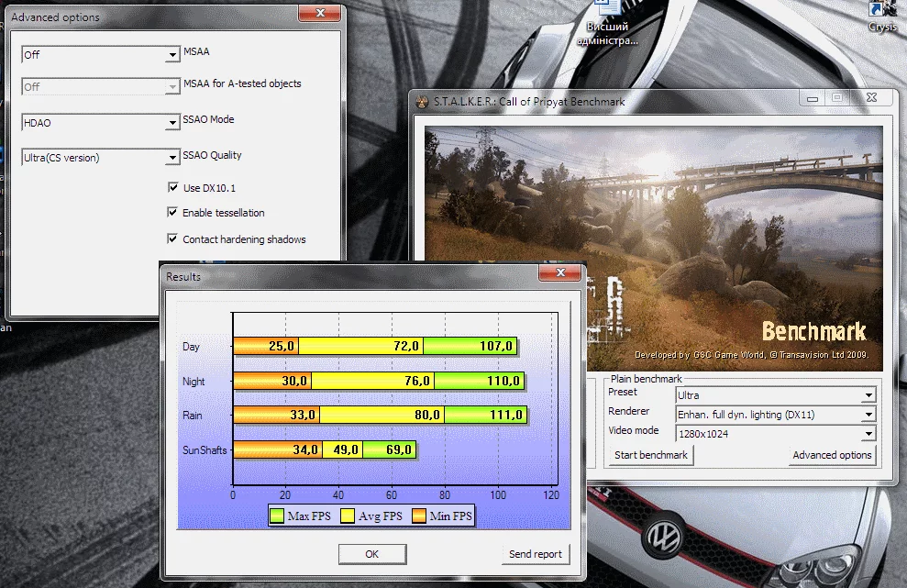Click the SunShafts max FPS bar 69,0
Viewport: 907px width, 588px height.
point(389,449)
